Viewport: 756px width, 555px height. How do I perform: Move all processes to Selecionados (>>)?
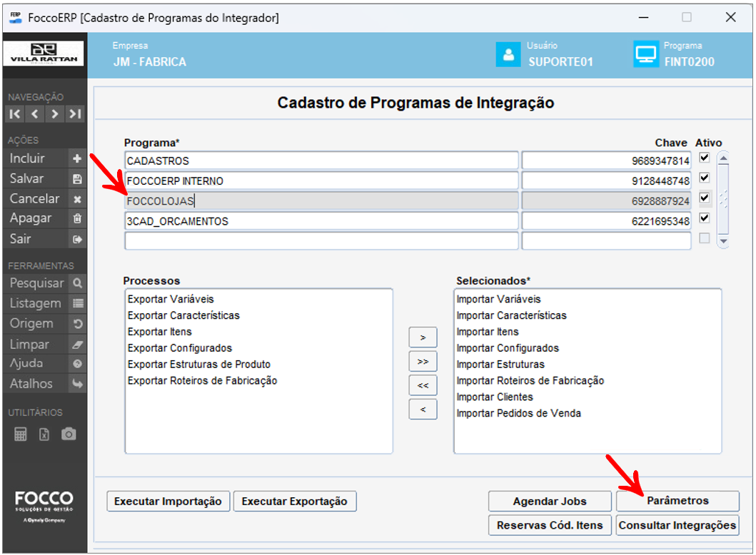423,362
